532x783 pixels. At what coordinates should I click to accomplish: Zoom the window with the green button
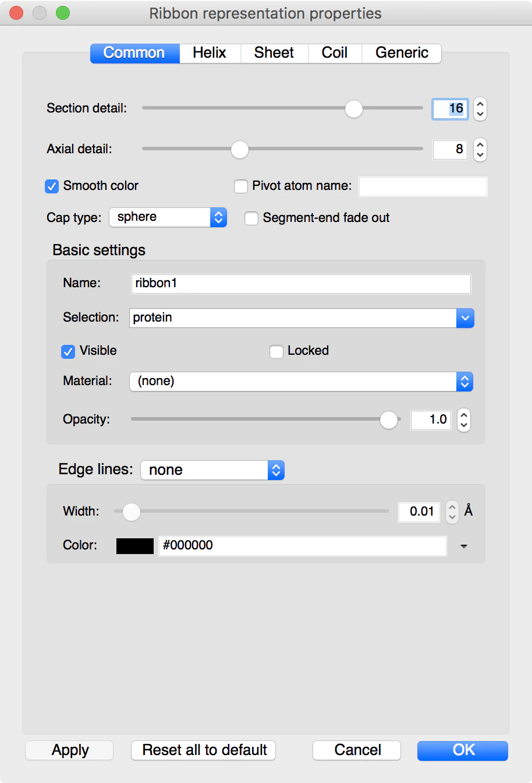click(x=63, y=13)
